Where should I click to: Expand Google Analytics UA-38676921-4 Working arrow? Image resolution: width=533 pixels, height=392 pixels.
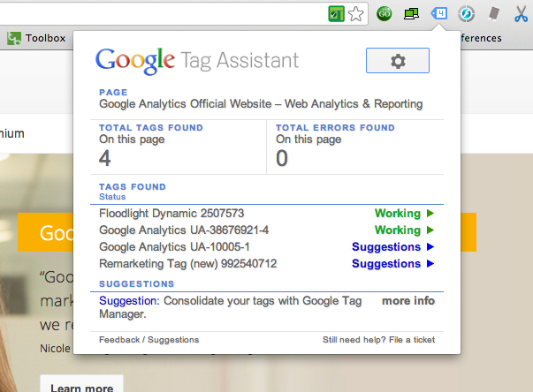(x=430, y=230)
